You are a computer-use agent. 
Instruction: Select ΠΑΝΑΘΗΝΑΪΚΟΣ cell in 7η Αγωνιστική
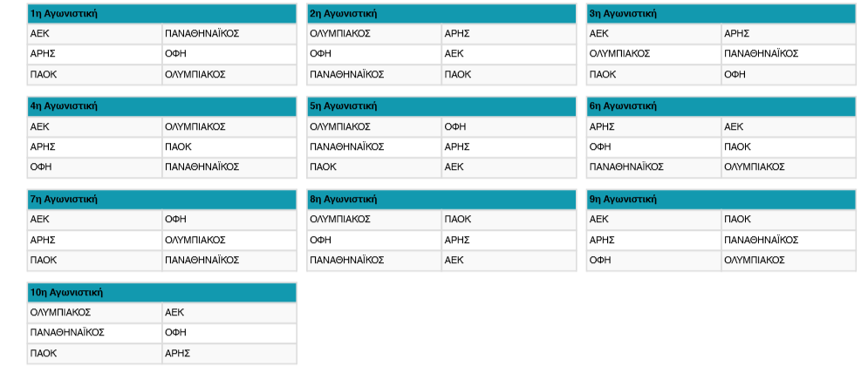tap(202, 260)
